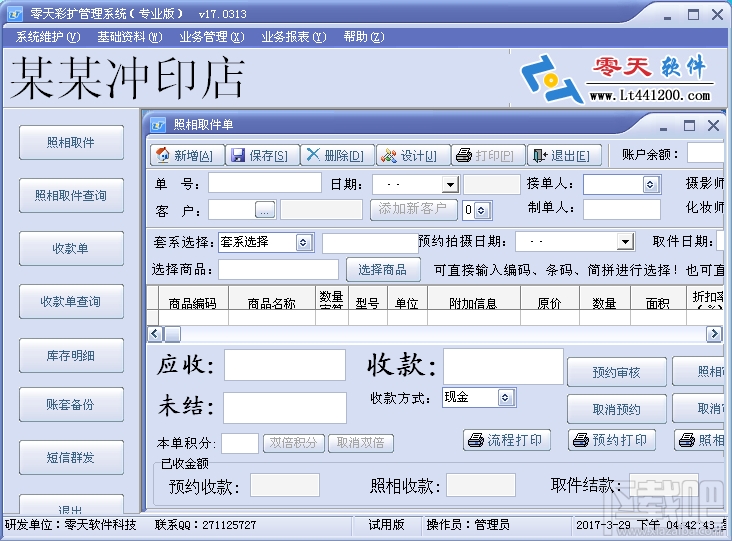This screenshot has height=541, width=732.
Task: Open the 预约拍摄日期 date dropdown
Action: (625, 242)
